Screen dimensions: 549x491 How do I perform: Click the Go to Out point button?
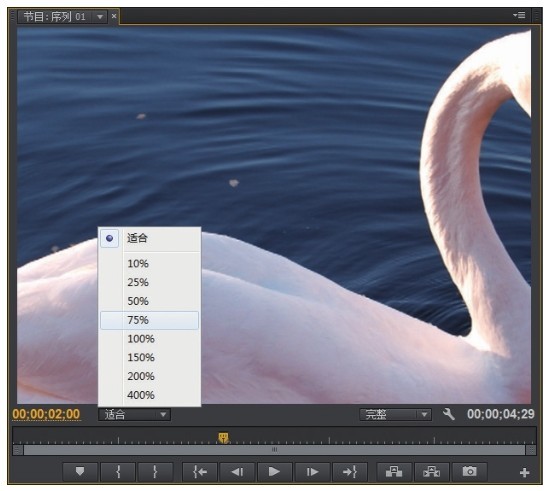(350, 472)
